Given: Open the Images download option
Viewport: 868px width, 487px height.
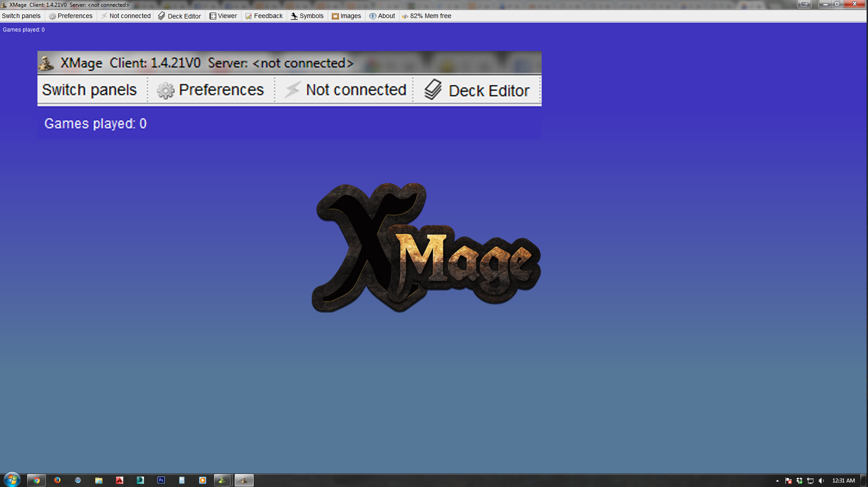Looking at the screenshot, I should click(346, 16).
